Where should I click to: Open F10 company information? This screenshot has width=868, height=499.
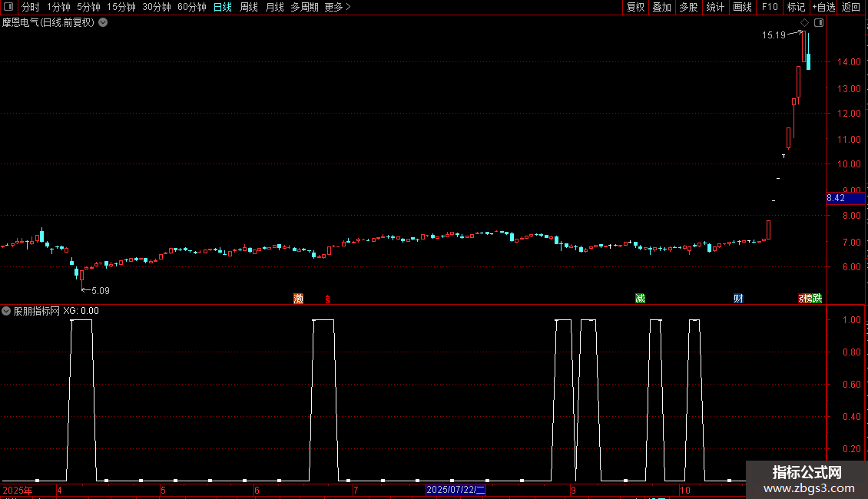[770, 7]
